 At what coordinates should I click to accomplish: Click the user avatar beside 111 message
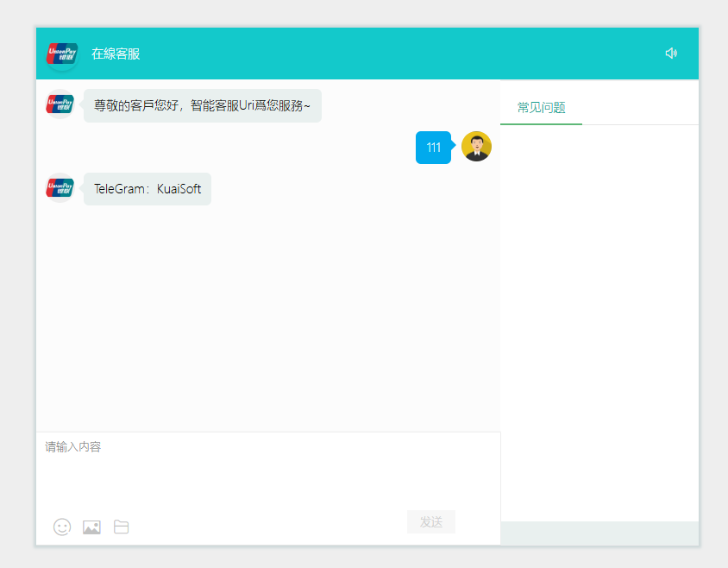[476, 147]
